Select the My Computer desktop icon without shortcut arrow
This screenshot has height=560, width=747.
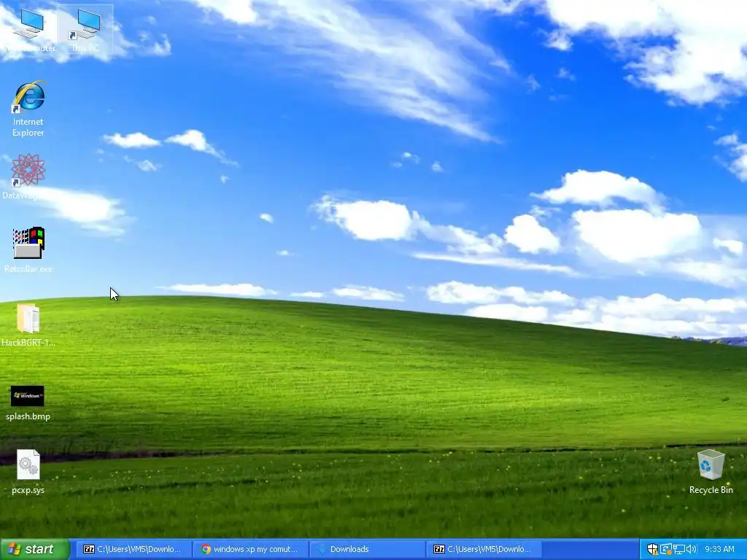click(x=28, y=29)
